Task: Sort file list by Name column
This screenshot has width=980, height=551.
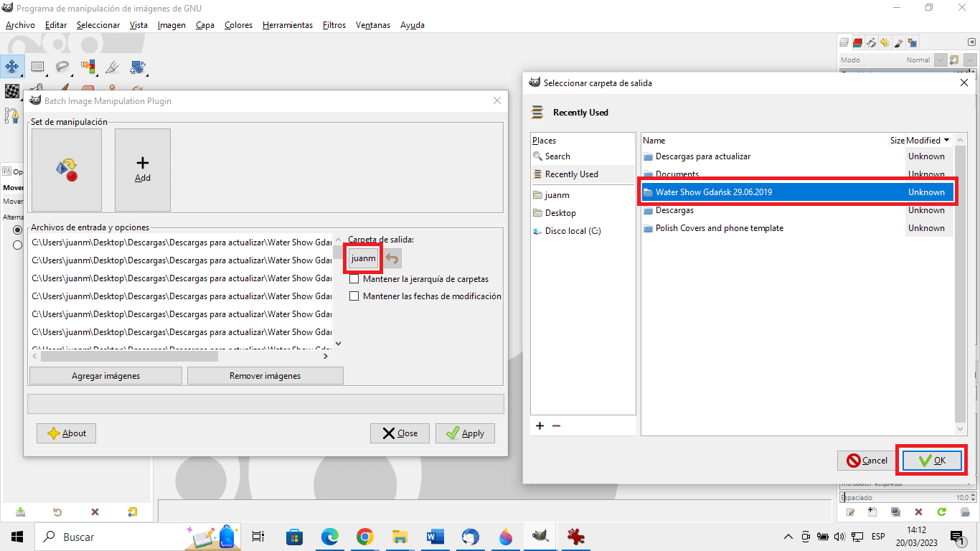Action: pyautogui.click(x=765, y=141)
